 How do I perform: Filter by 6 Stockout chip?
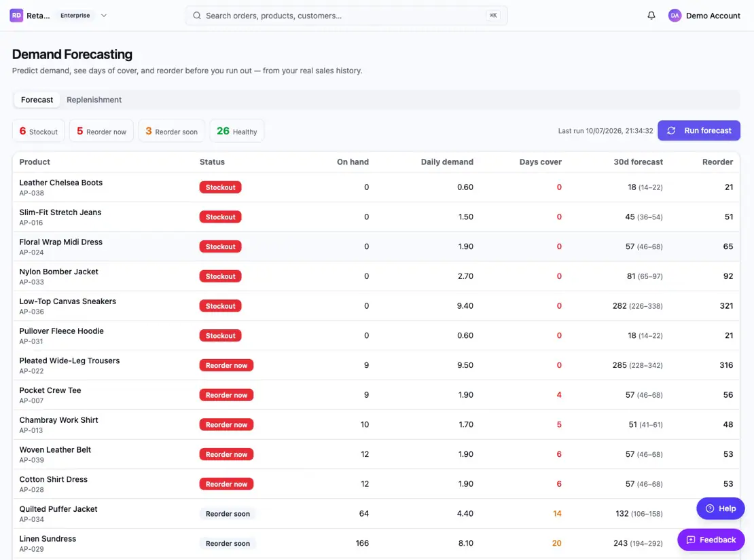(x=39, y=131)
